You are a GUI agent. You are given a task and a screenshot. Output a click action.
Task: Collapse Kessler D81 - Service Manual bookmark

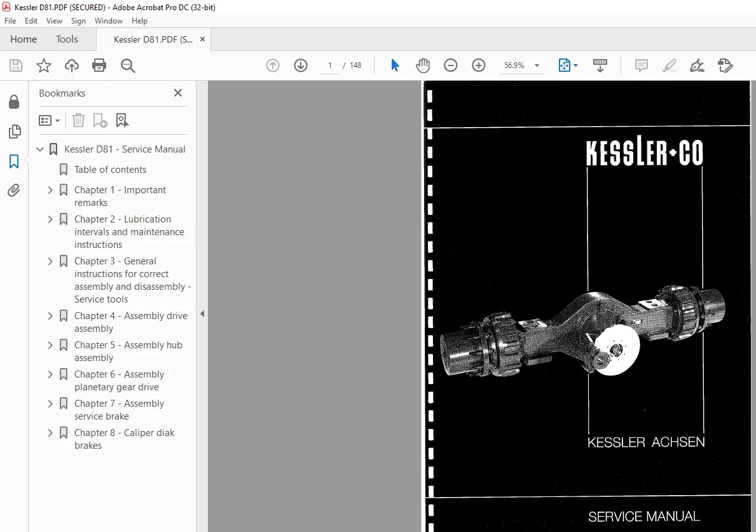40,149
